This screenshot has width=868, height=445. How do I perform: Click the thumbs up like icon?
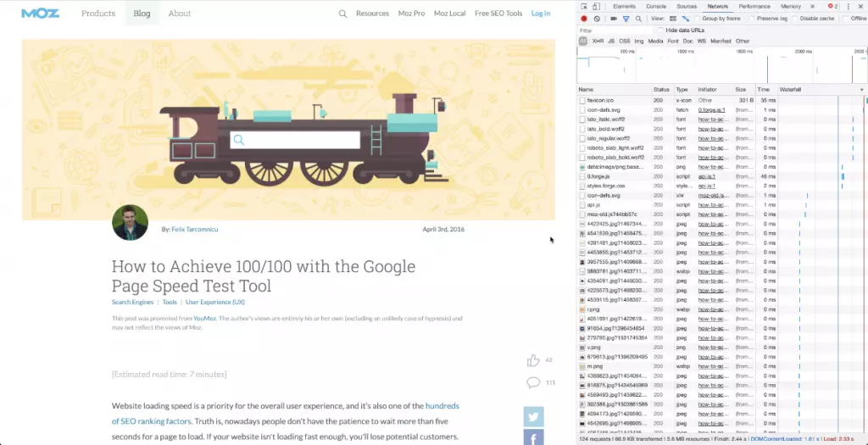click(x=533, y=360)
